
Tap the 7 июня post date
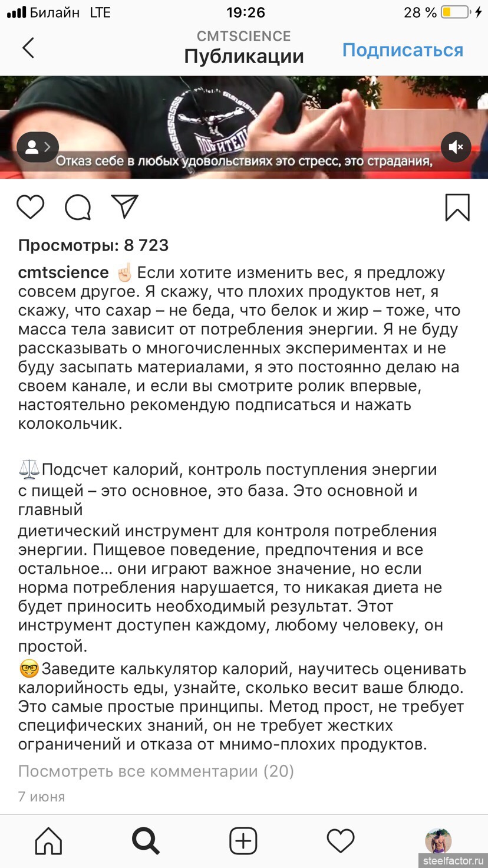42,797
